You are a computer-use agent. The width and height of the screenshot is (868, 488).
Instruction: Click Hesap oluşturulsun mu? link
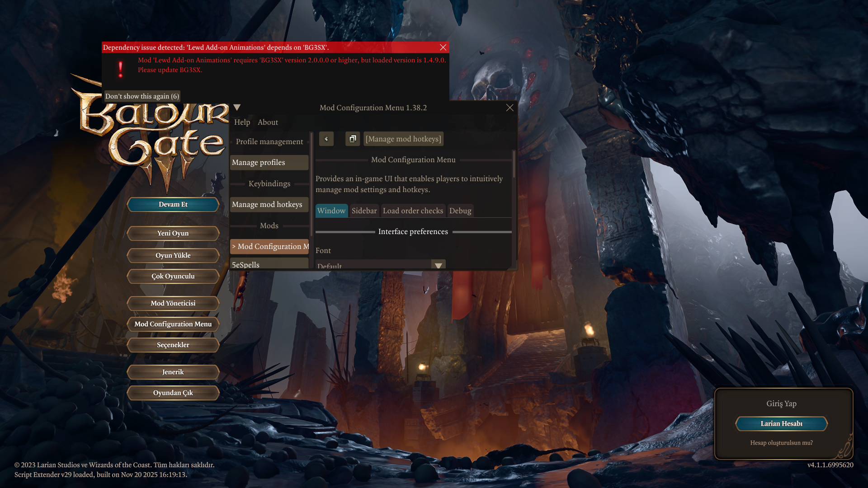[x=782, y=443]
